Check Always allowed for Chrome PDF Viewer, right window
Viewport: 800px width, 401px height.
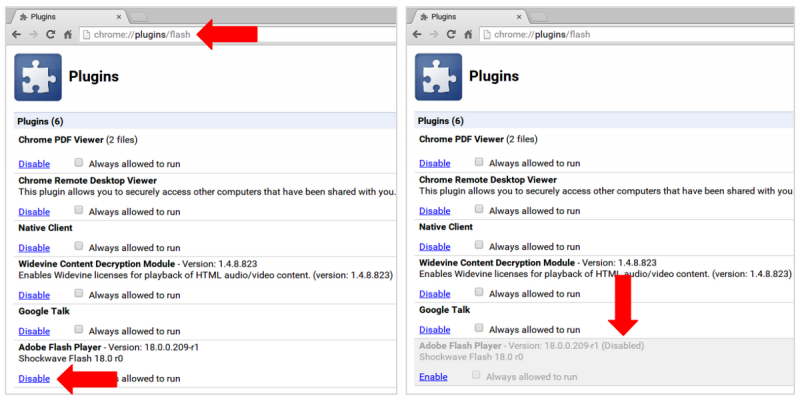(479, 162)
